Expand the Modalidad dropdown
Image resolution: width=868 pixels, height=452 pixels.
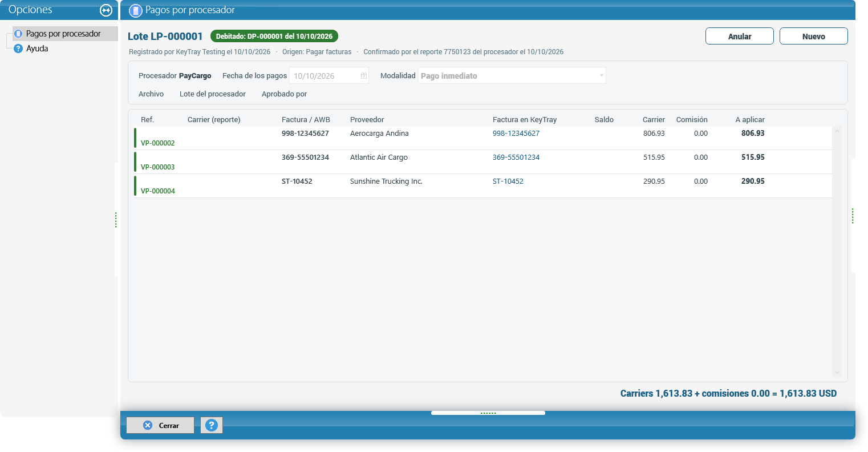coord(601,76)
